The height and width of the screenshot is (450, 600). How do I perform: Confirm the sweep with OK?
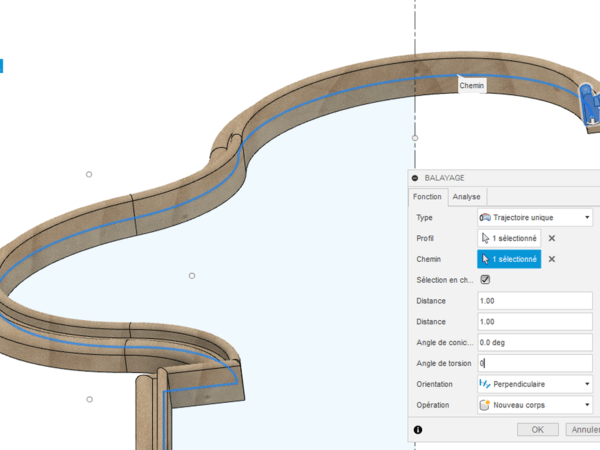pyautogui.click(x=537, y=429)
